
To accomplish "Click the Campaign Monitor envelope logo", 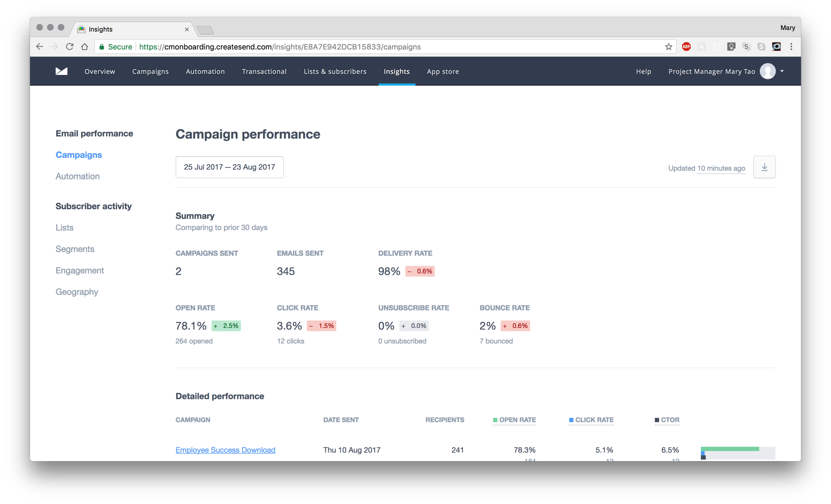I will (x=61, y=71).
